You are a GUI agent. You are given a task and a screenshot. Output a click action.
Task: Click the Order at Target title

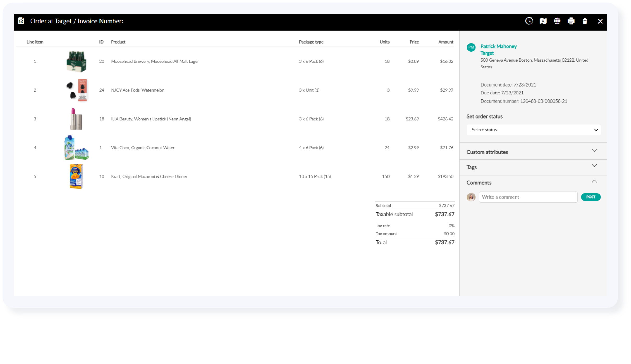click(77, 21)
